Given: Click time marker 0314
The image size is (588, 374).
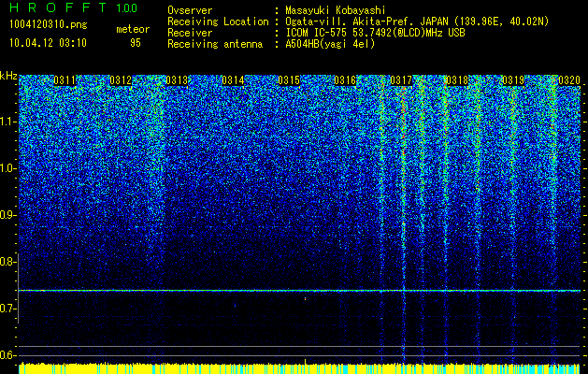Looking at the screenshot, I should [233, 80].
